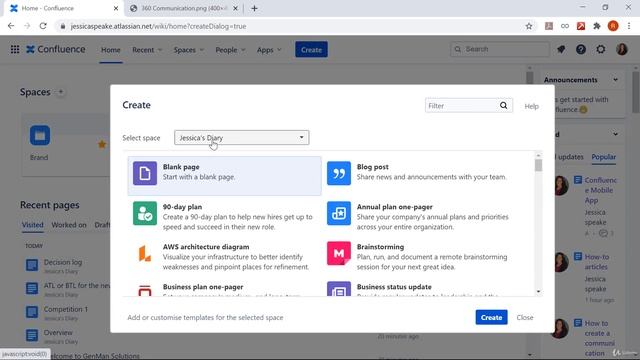This screenshot has width=640, height=360.
Task: Open the Overview recent page
Action: click(58, 333)
